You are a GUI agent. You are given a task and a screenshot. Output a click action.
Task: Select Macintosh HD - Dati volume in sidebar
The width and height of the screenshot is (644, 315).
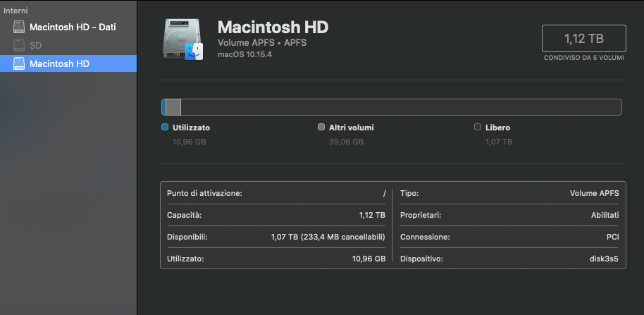point(68,27)
